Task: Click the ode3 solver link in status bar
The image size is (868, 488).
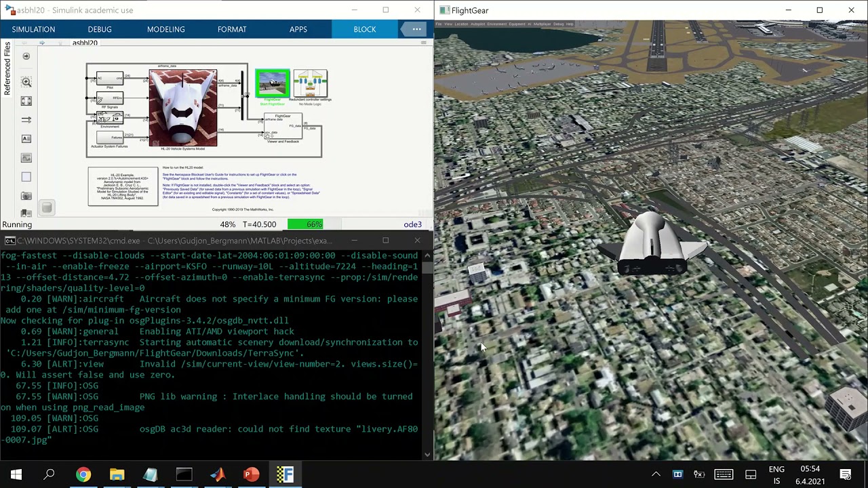Action: coord(413,224)
